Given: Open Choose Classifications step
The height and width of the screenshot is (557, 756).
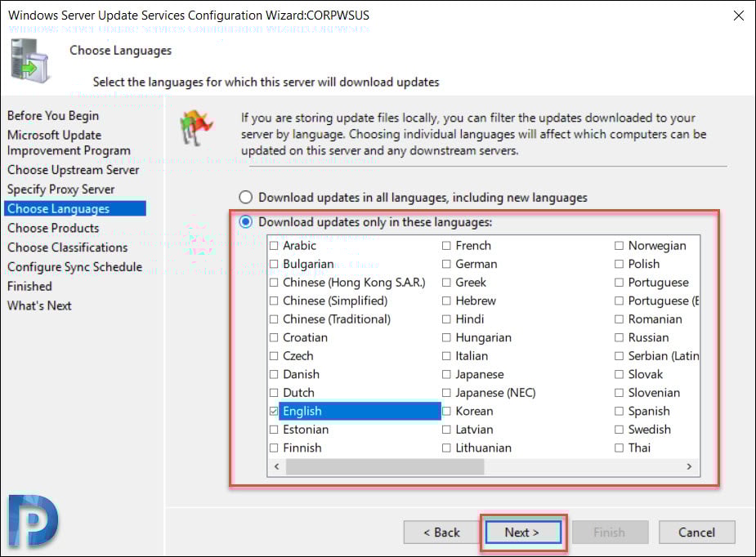Looking at the screenshot, I should [68, 247].
